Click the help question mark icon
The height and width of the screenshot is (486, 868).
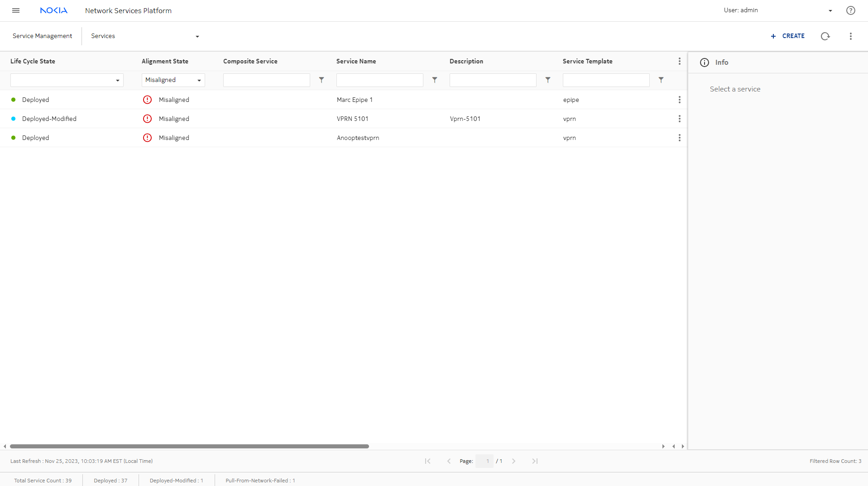pos(850,10)
